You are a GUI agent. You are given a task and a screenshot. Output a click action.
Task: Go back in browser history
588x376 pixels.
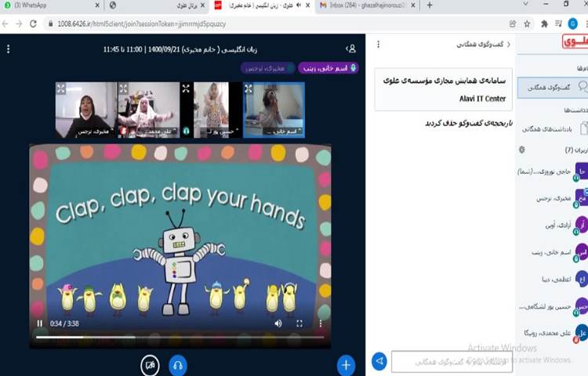pyautogui.click(x=5, y=24)
